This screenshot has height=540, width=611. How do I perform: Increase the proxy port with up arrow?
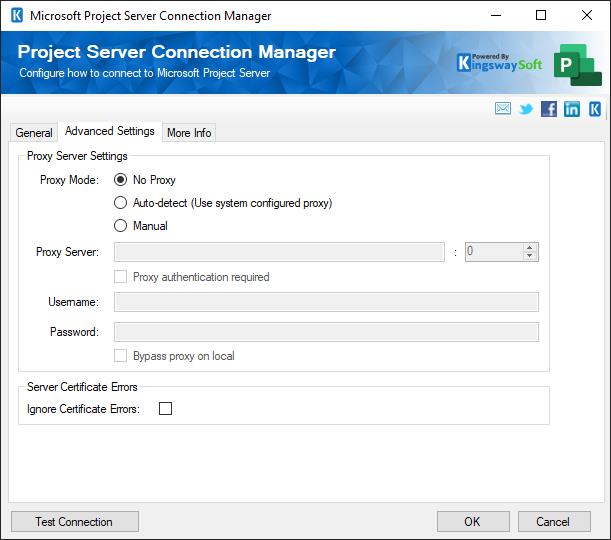click(x=530, y=248)
